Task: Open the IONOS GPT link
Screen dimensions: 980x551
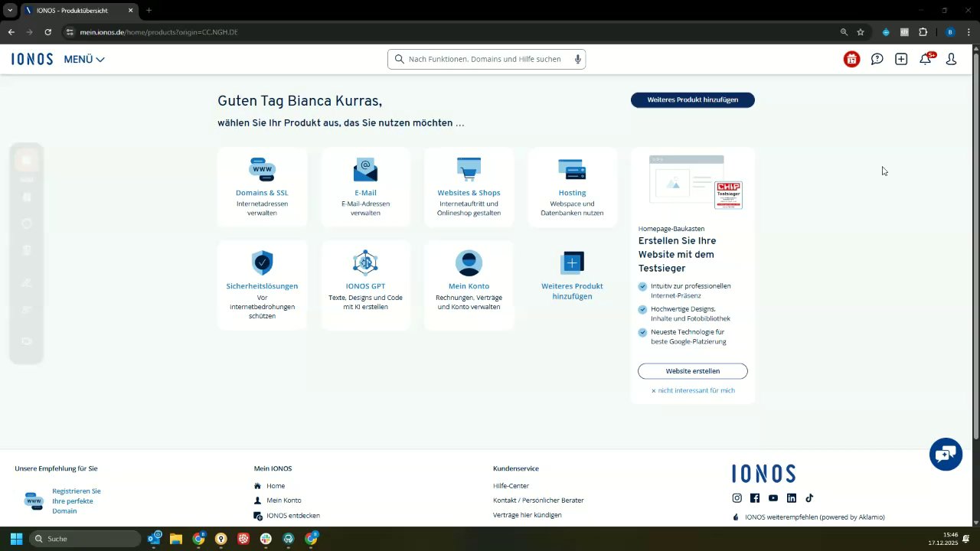Action: 365,286
